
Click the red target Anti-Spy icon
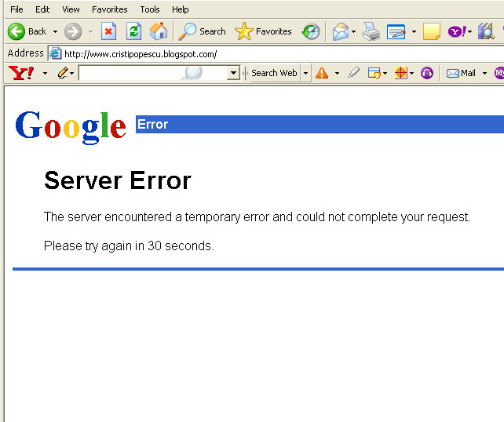click(x=401, y=73)
